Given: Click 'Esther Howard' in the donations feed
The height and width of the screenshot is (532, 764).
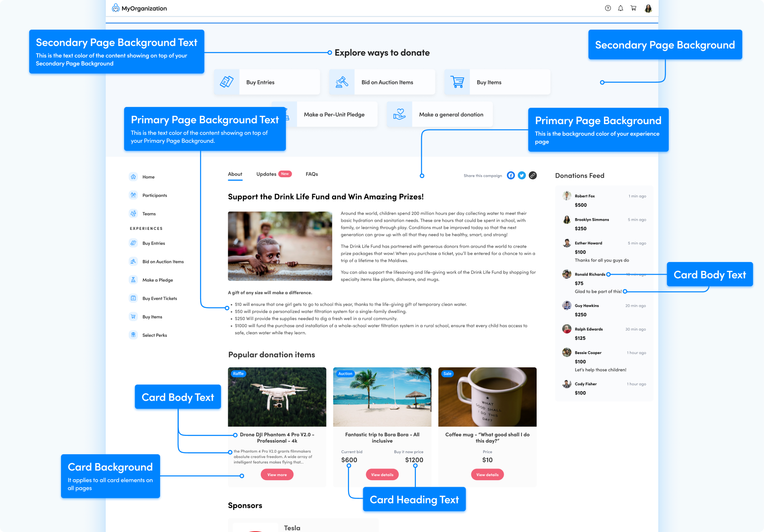Looking at the screenshot, I should click(588, 243).
